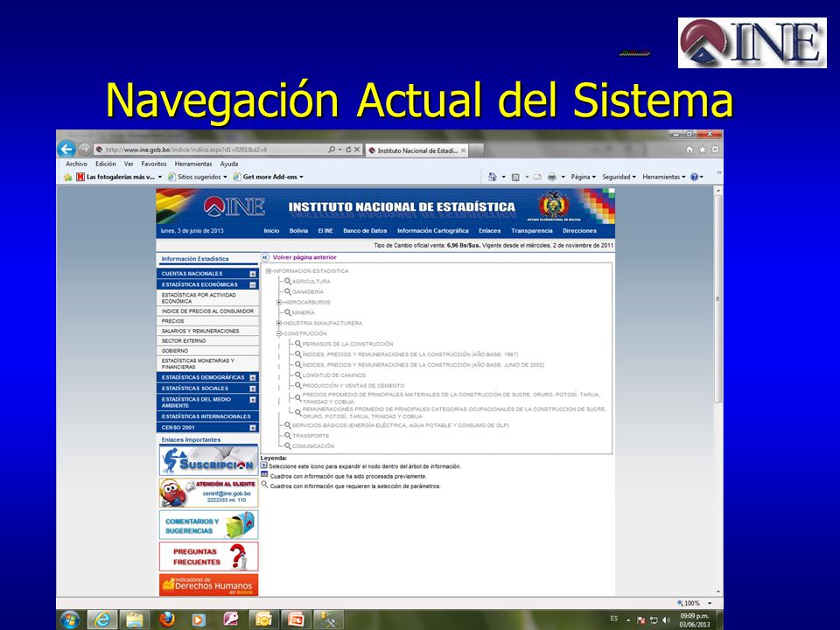The width and height of the screenshot is (840, 630).
Task: Click the stop loading X in address bar
Action: [x=357, y=150]
